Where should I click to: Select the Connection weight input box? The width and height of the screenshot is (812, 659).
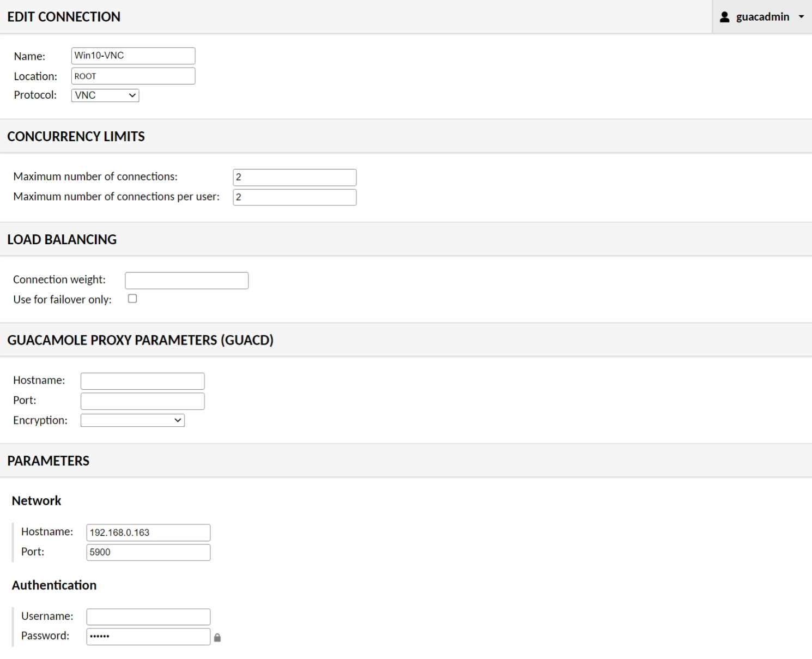click(186, 281)
